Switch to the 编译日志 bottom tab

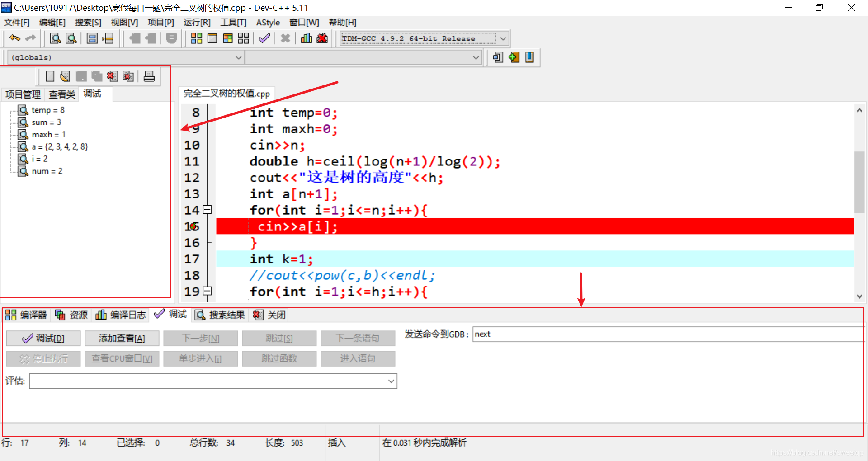121,315
